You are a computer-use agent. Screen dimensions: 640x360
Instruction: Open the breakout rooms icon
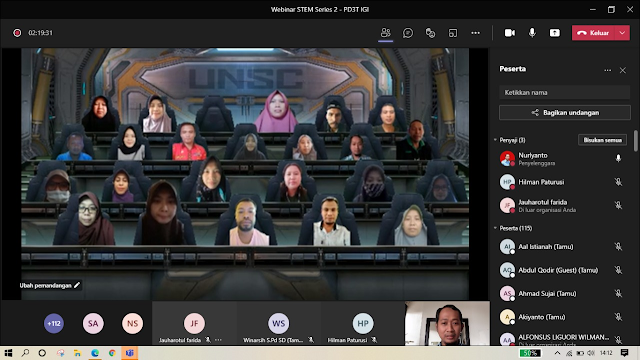453,33
